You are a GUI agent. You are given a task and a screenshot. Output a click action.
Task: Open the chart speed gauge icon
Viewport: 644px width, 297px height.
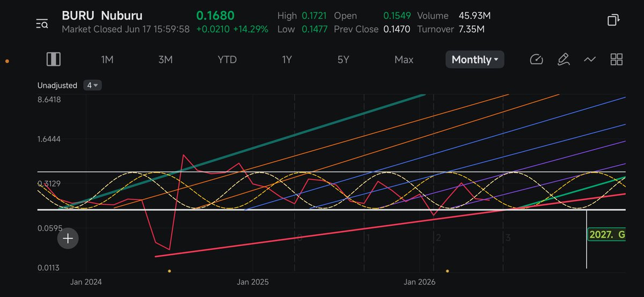coord(536,60)
